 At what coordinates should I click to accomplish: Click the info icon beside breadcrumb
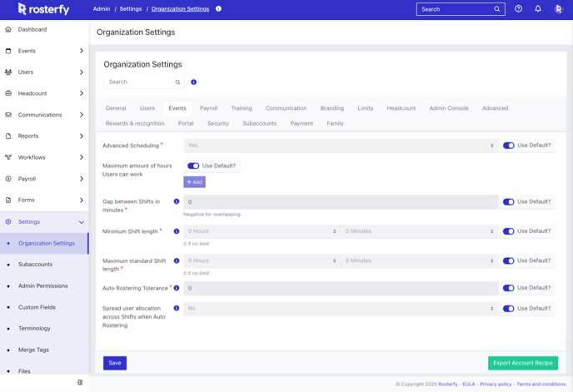click(x=218, y=9)
